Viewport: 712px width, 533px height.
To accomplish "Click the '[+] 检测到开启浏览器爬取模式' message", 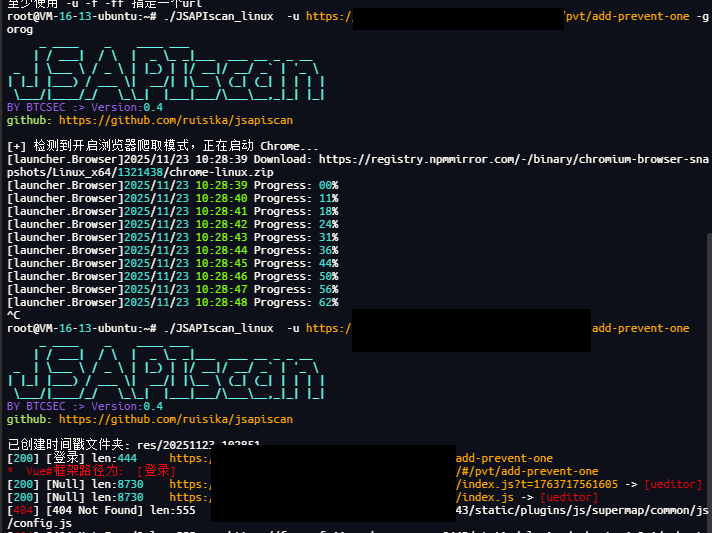I will (x=162, y=146).
